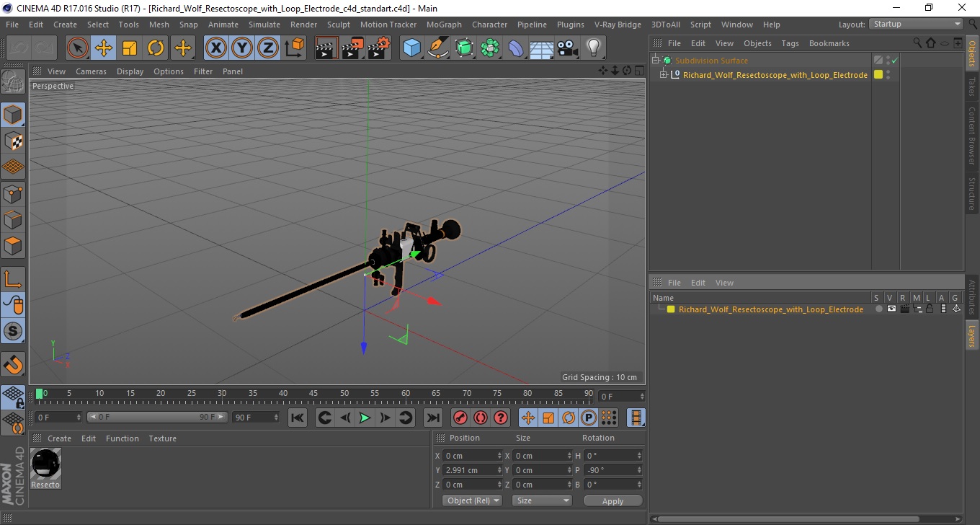This screenshot has height=525, width=980.
Task: Switch to Polygons mode
Action: click(x=13, y=245)
